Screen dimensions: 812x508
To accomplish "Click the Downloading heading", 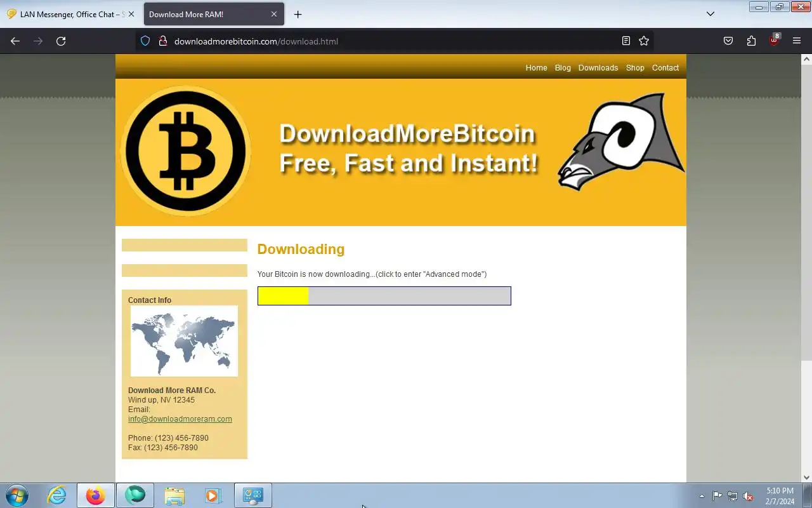I will 301,249.
